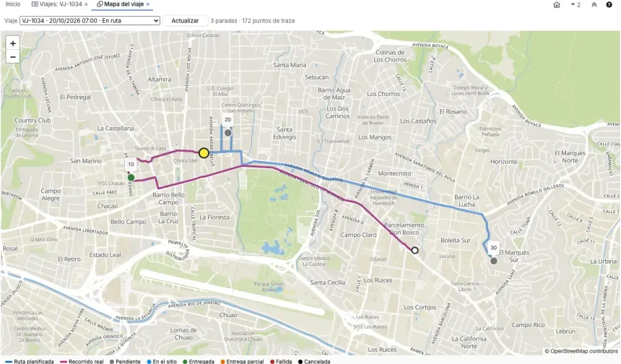
Task: Click the Entrega parcial legend entry
Action: tap(242, 361)
